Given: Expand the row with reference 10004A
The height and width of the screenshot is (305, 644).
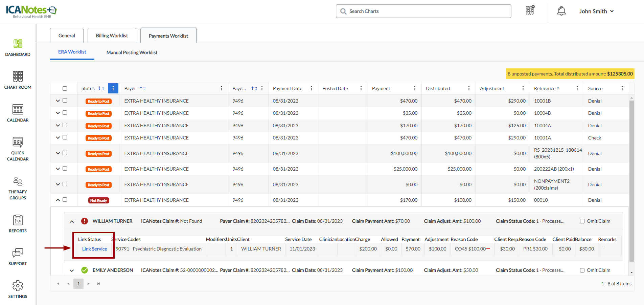Looking at the screenshot, I should [x=58, y=126].
